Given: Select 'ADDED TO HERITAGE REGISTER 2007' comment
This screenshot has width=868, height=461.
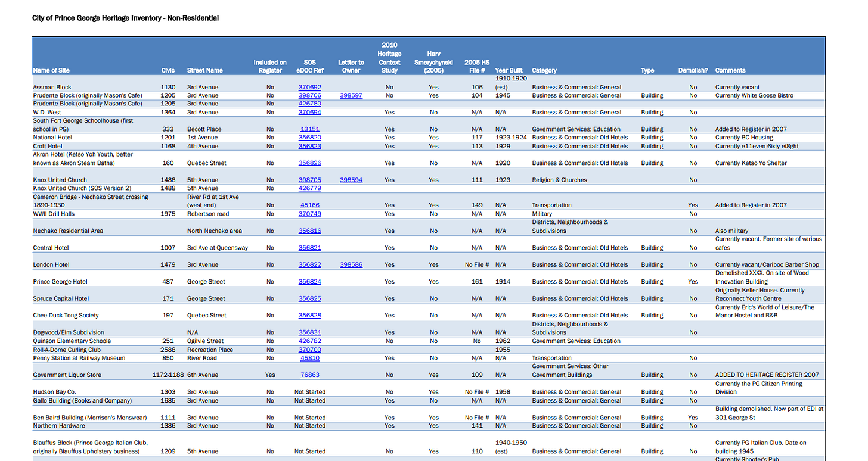Looking at the screenshot, I should [767, 375].
